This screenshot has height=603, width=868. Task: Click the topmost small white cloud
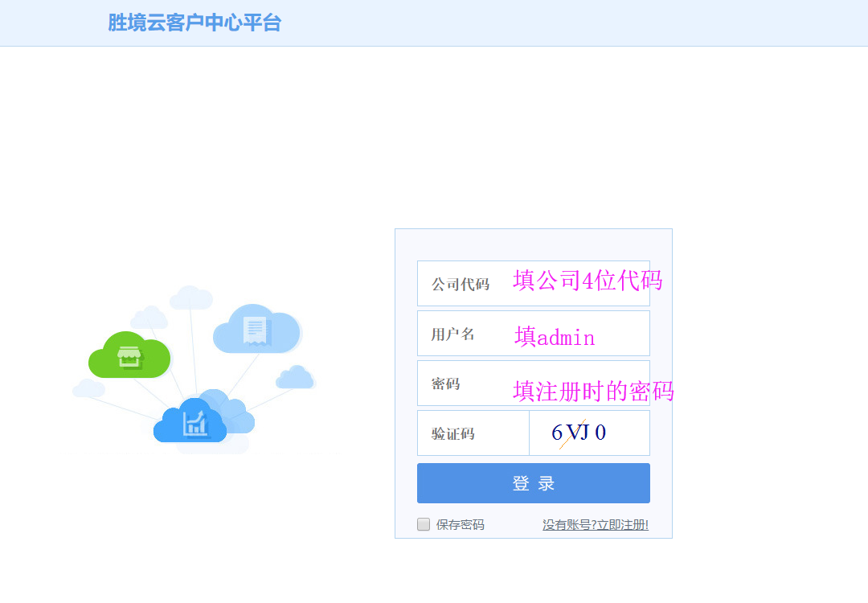(x=191, y=297)
